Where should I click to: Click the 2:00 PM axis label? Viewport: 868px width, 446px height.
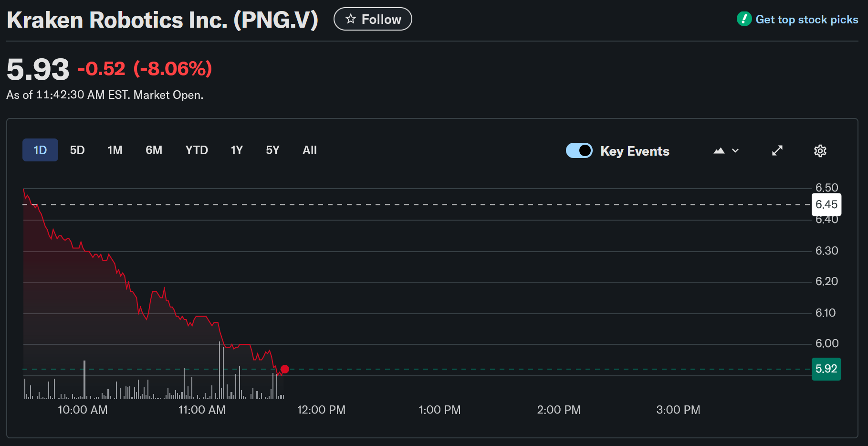point(559,410)
